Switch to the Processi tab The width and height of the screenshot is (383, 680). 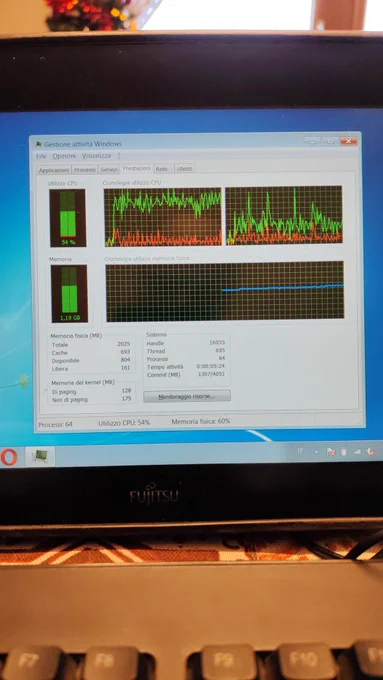pos(85,170)
